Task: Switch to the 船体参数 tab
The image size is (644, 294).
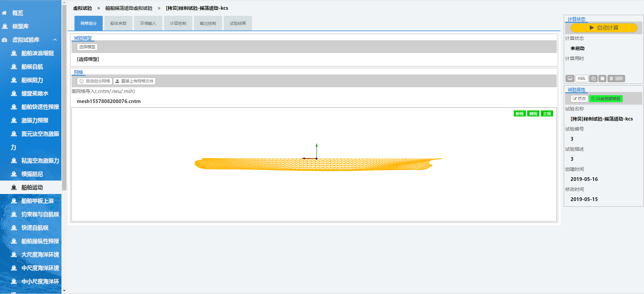Action: 118,23
